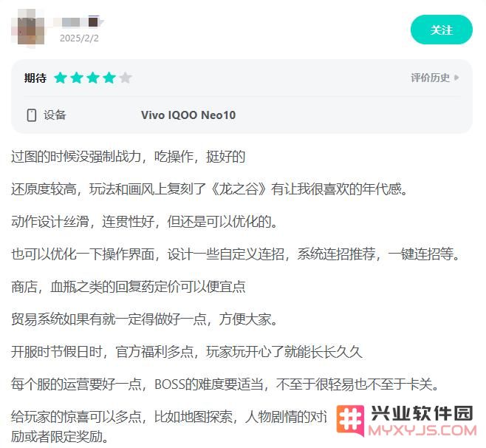Screen dimensions: 486x448
Task: Select the third rating star
Action: click(93, 78)
